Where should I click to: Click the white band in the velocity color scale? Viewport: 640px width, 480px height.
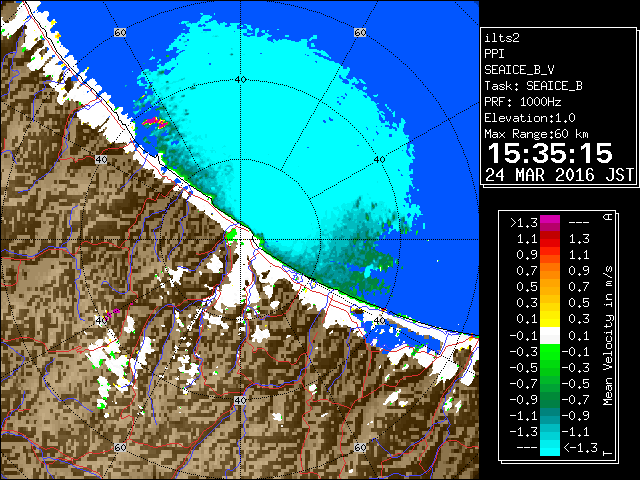pyautogui.click(x=550, y=336)
